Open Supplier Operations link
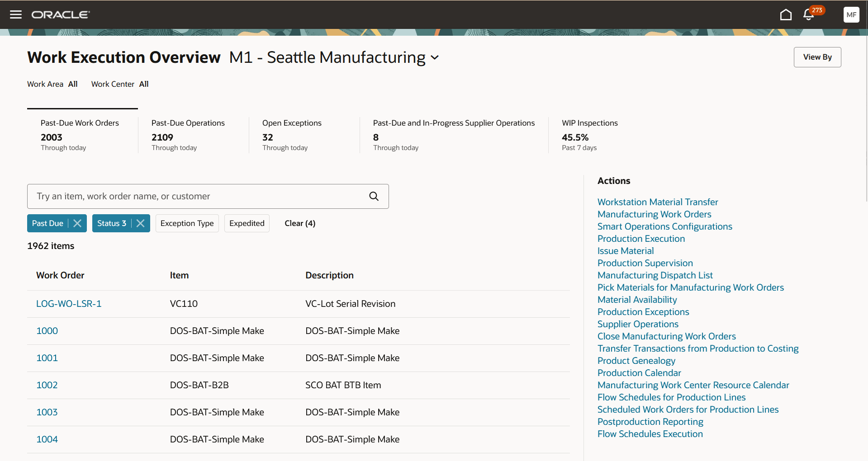Viewport: 868px width, 461px height. click(638, 324)
